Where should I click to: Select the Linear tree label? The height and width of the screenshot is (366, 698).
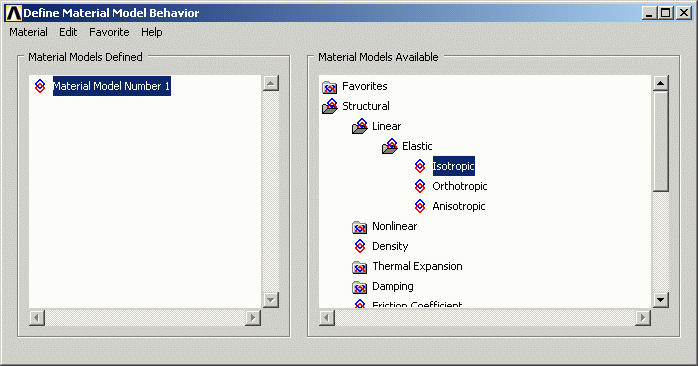pos(386,126)
